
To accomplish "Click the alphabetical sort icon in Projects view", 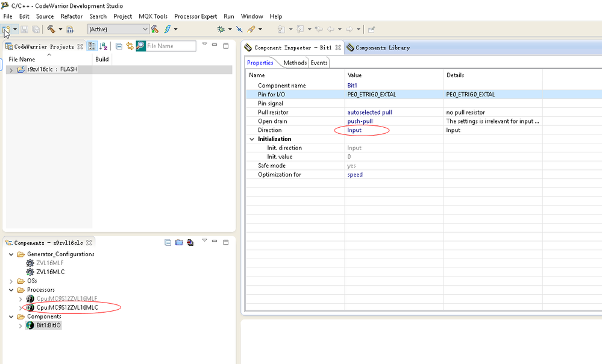I will (x=103, y=46).
